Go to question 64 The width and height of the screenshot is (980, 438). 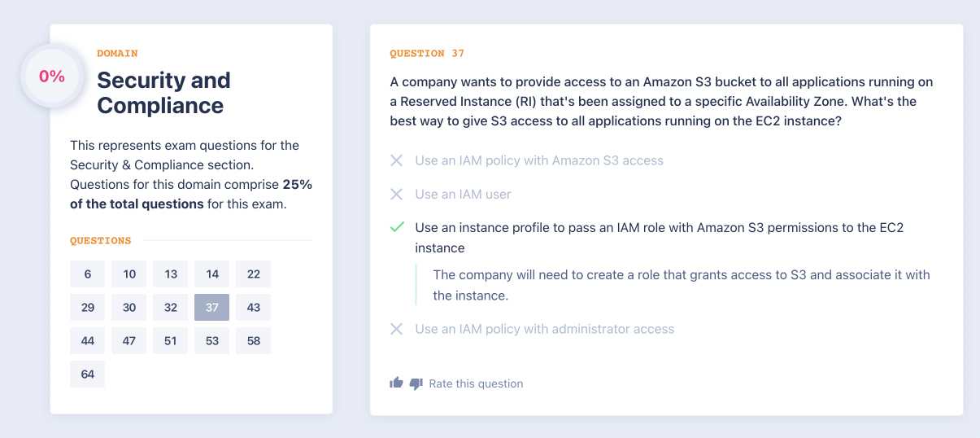point(88,374)
